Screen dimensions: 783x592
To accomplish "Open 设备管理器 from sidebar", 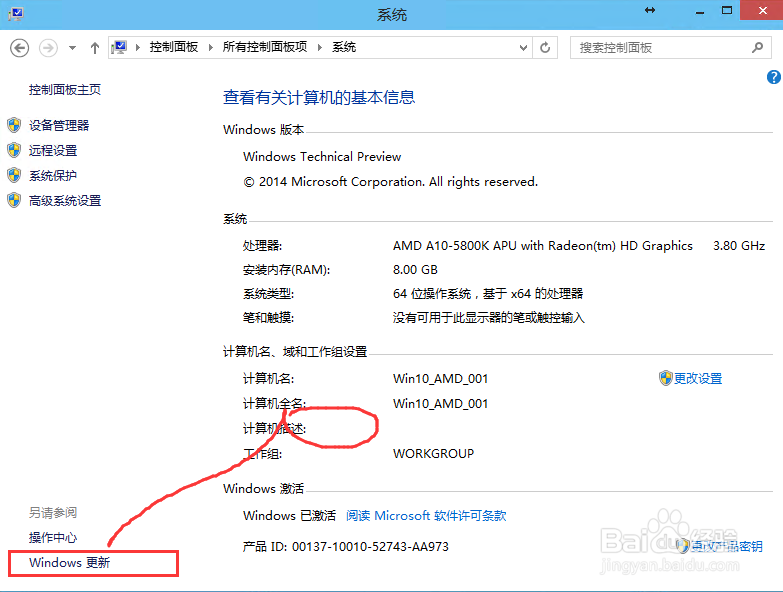I will pos(59,125).
